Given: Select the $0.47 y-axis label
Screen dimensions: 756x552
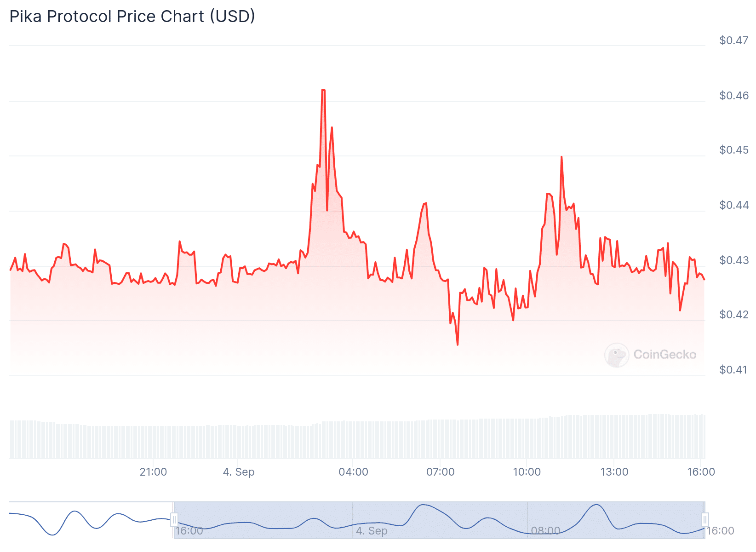Looking at the screenshot, I should tap(734, 40).
